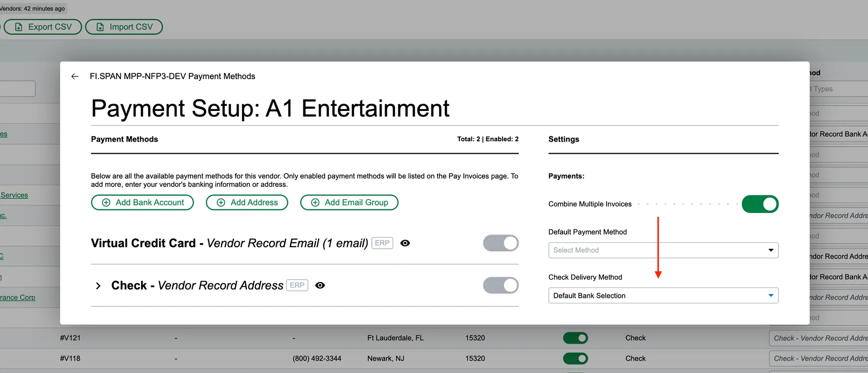The height and width of the screenshot is (373, 868).
Task: Go back using the arrow beside FI.SPAN Payment Methods
Action: pyautogui.click(x=75, y=76)
